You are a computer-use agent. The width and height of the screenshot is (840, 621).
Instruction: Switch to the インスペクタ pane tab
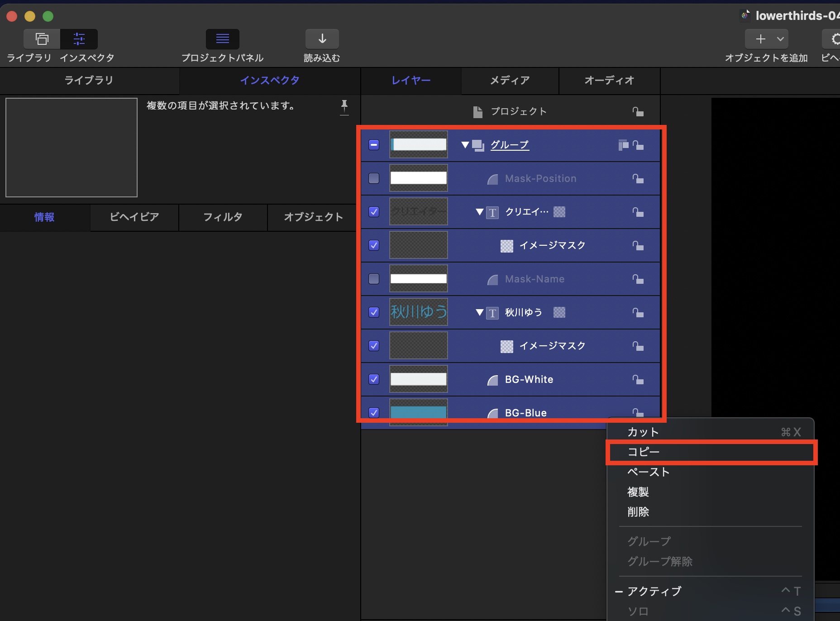point(270,81)
